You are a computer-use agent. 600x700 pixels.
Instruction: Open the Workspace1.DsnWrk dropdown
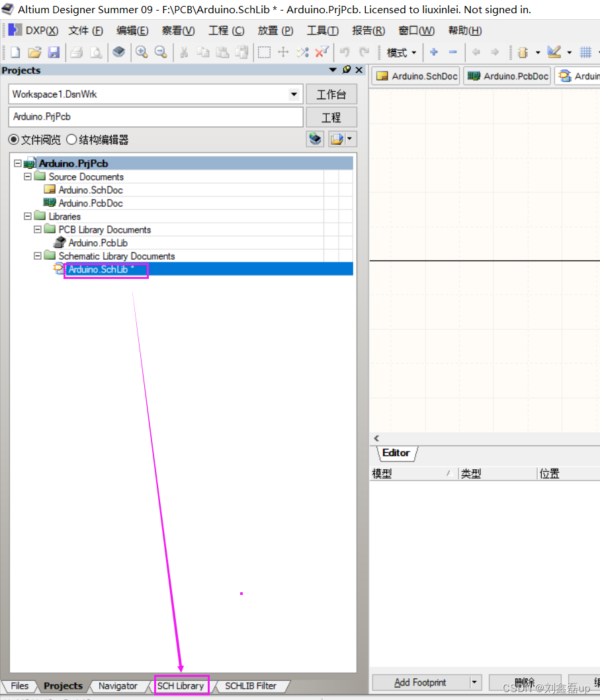(294, 95)
